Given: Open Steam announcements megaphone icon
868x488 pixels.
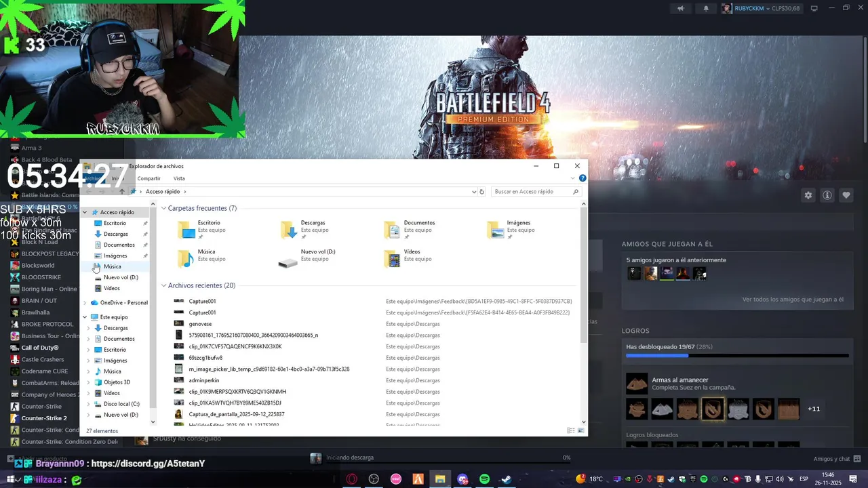Looking at the screenshot, I should [681, 8].
